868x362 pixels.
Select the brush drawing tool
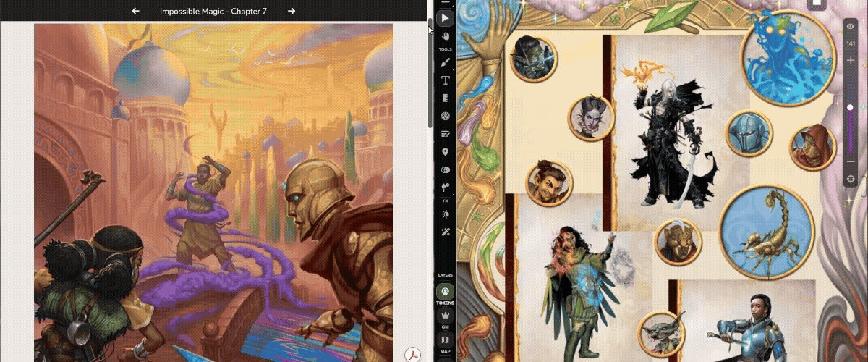(x=446, y=62)
